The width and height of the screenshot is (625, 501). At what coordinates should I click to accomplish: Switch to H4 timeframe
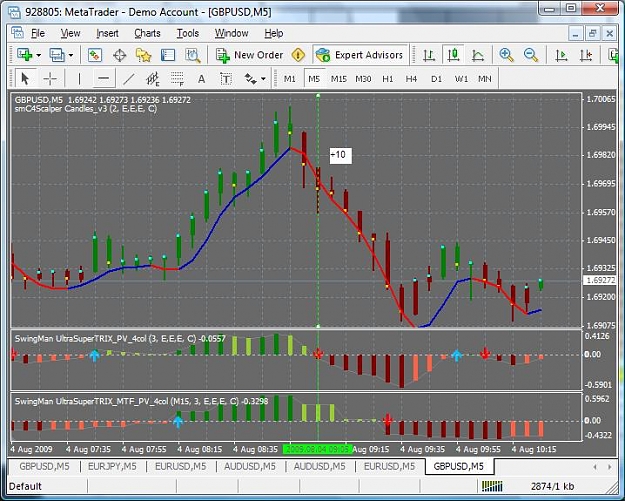click(x=411, y=79)
